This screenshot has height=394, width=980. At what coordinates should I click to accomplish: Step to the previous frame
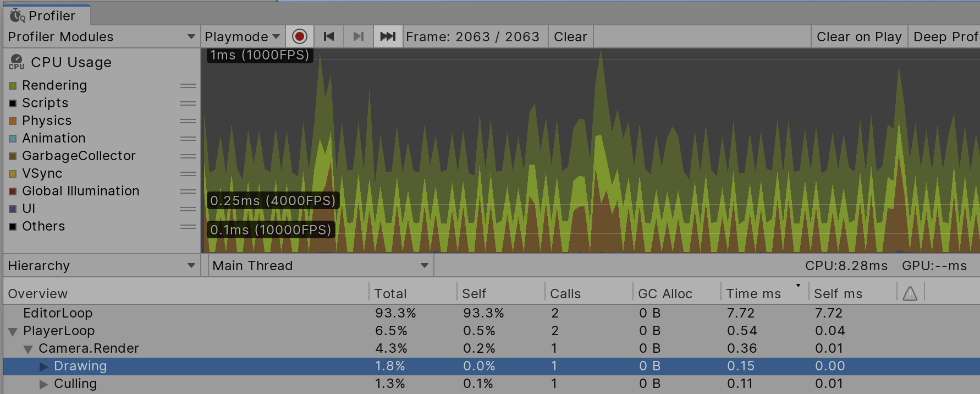(x=329, y=37)
